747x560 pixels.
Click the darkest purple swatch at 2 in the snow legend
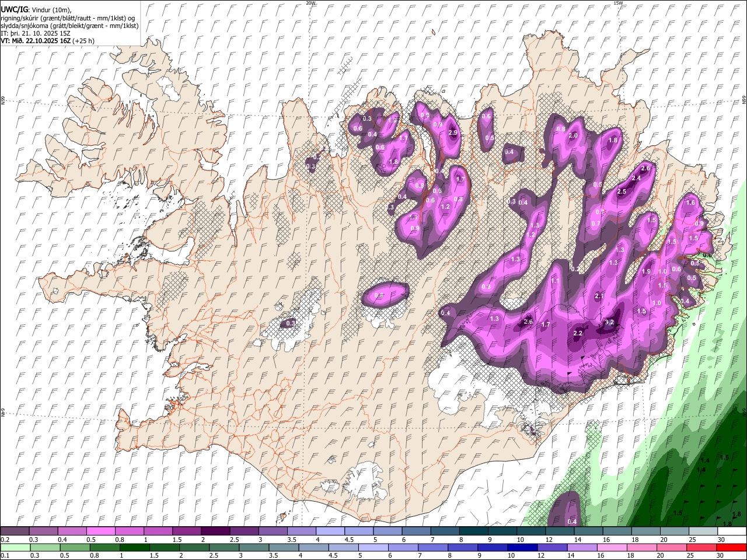pyautogui.click(x=216, y=531)
